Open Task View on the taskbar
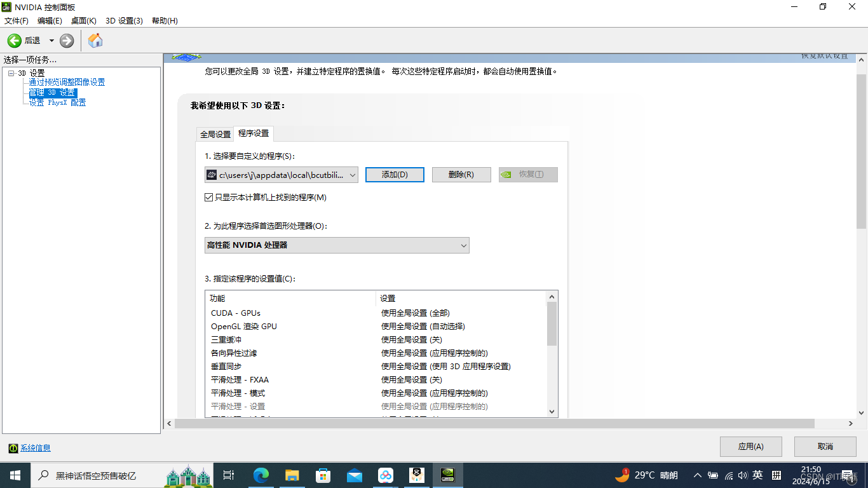Viewport: 868px width, 488px height. coord(229,475)
